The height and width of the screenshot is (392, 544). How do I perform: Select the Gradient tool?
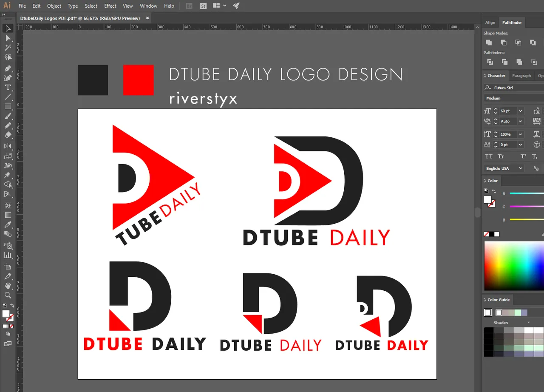point(8,215)
